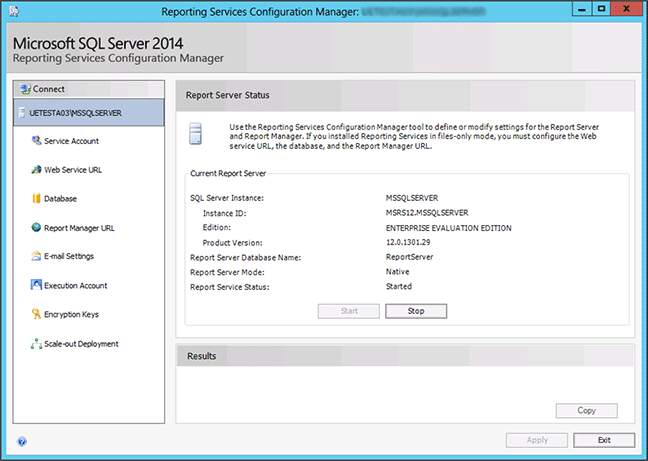Open the Scale-out Deployment page
Image resolution: width=648 pixels, height=461 pixels.
[x=81, y=344]
